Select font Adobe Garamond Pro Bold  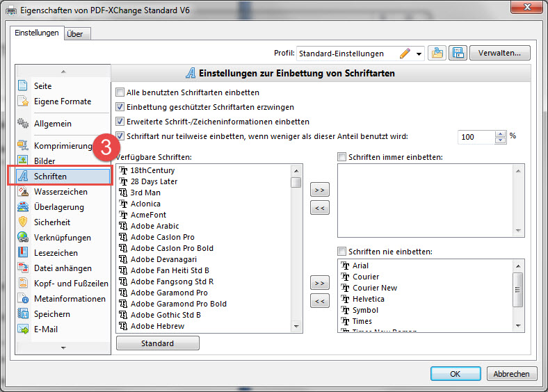[179, 304]
